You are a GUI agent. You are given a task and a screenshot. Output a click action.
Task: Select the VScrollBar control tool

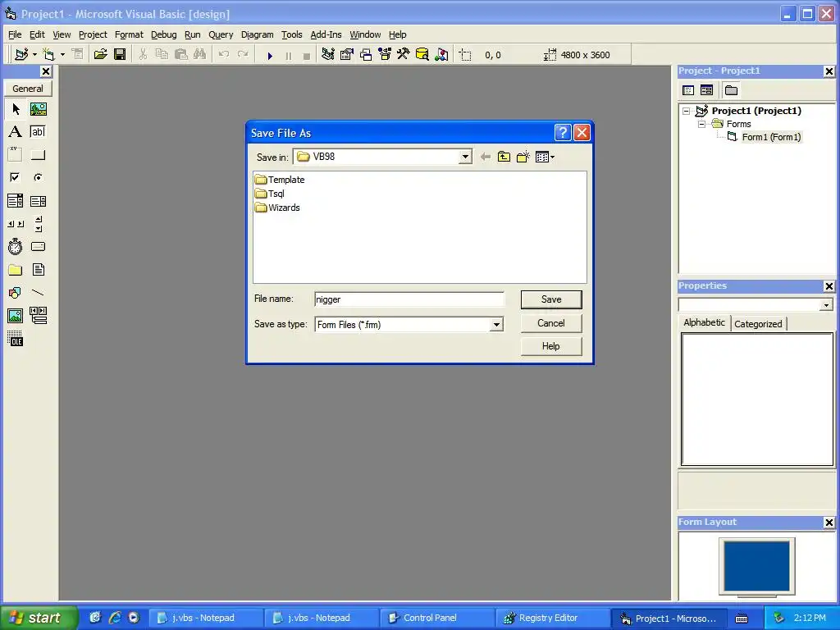coord(38,224)
